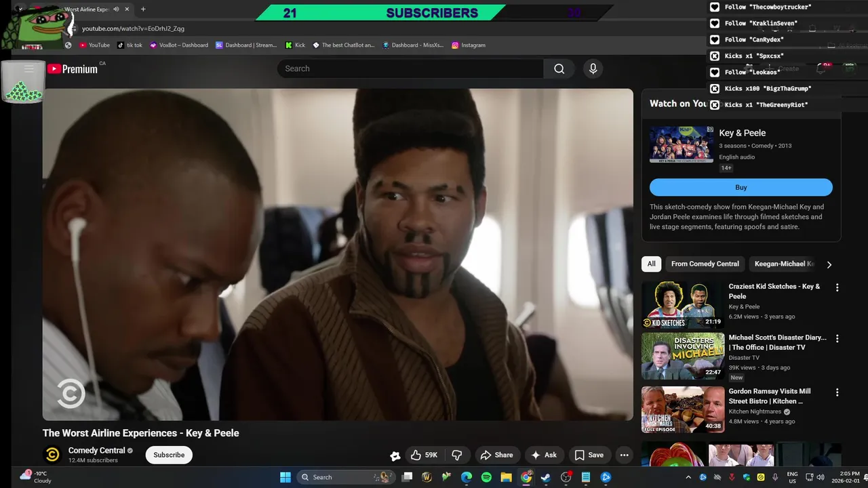This screenshot has height=488, width=868.
Task: Open Windows Start menu
Action: [x=285, y=477]
